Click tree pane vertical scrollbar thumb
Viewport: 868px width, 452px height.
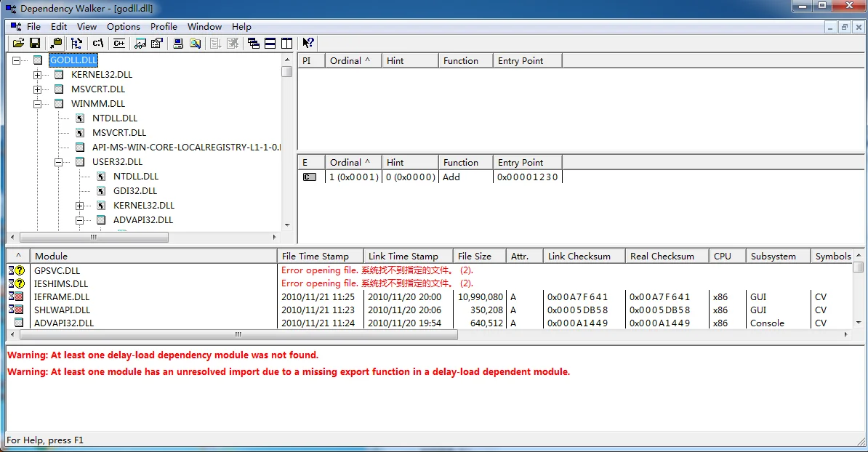[286, 72]
